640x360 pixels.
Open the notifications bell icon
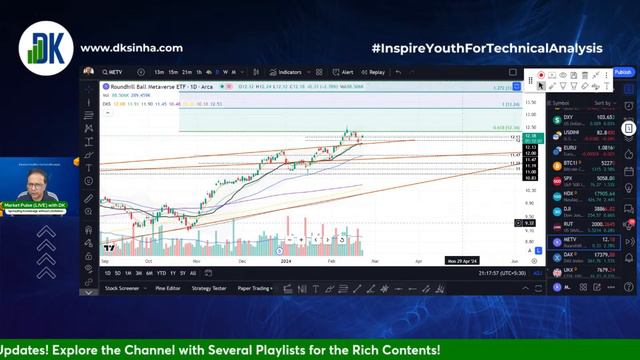click(x=629, y=257)
